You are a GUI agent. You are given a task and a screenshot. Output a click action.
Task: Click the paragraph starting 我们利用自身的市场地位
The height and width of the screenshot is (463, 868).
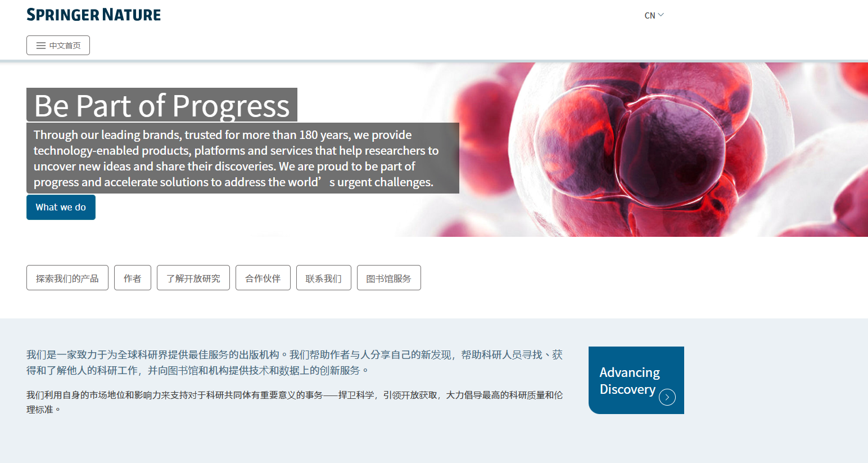(x=295, y=402)
